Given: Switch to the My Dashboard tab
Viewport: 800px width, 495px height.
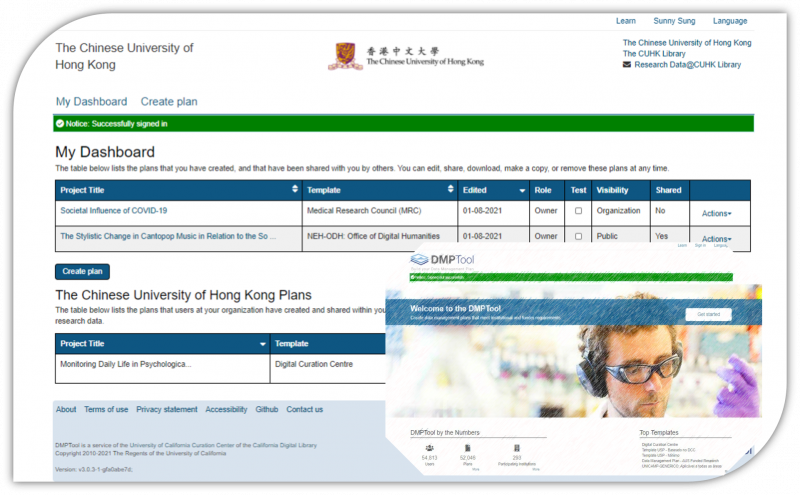Looking at the screenshot, I should [91, 102].
